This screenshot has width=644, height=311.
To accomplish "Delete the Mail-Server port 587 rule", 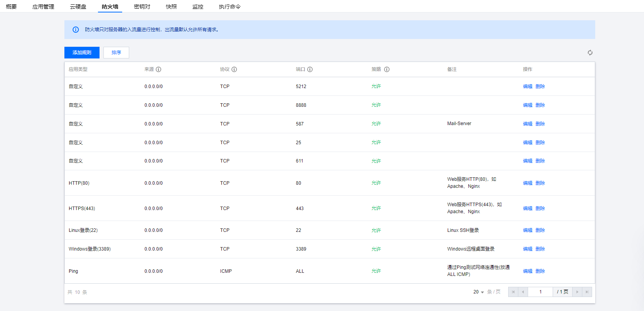I will 540,124.
